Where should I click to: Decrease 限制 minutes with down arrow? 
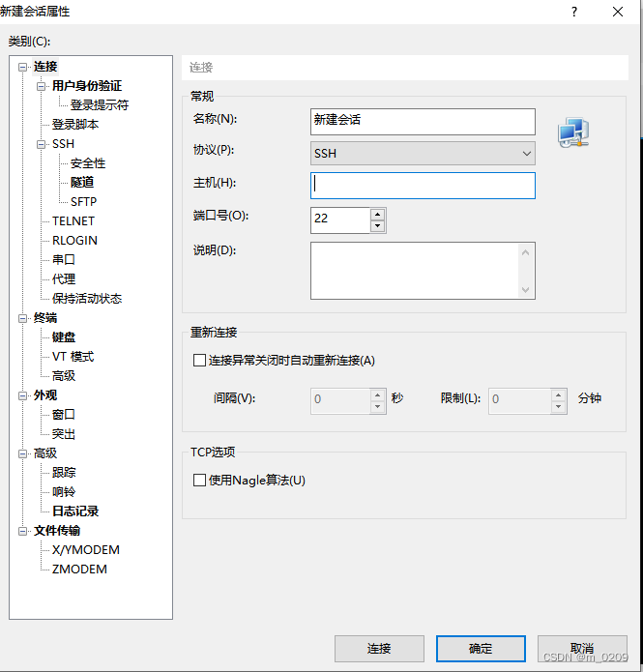click(x=558, y=407)
